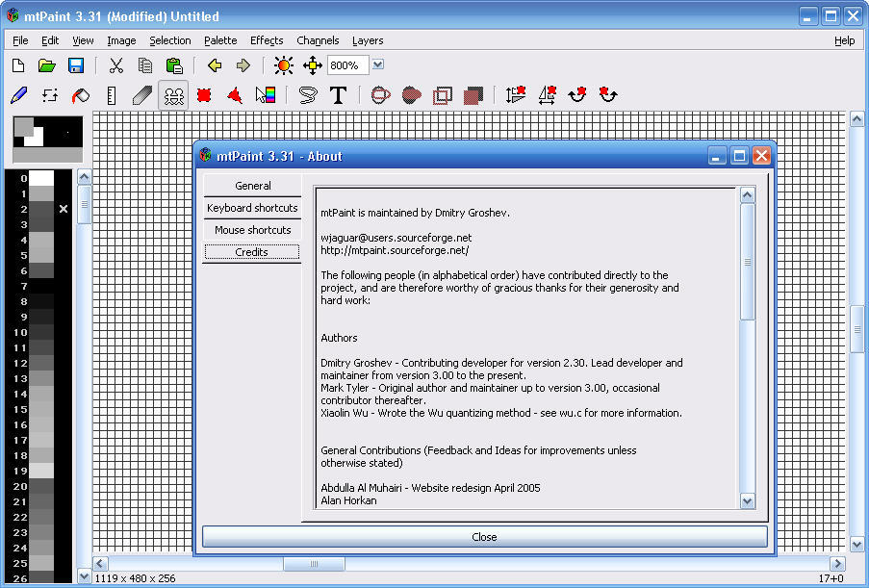The width and height of the screenshot is (869, 588).
Task: Select palette color 0 white swatch
Action: (x=41, y=178)
